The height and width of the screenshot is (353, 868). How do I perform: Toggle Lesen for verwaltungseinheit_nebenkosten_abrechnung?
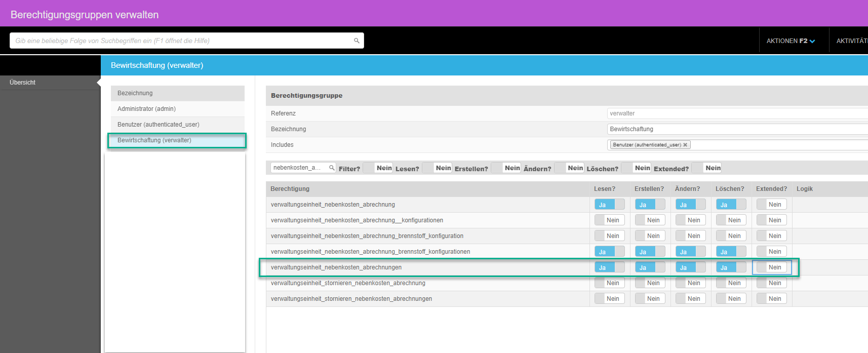click(x=609, y=205)
